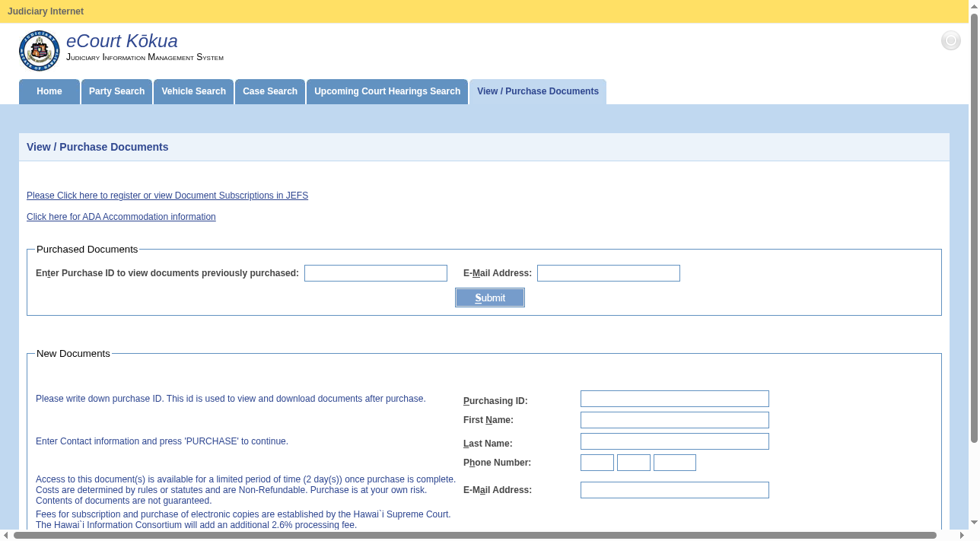This screenshot has width=980, height=541.
Task: Open Upcoming Court Hearings Search tab
Action: pyautogui.click(x=387, y=91)
